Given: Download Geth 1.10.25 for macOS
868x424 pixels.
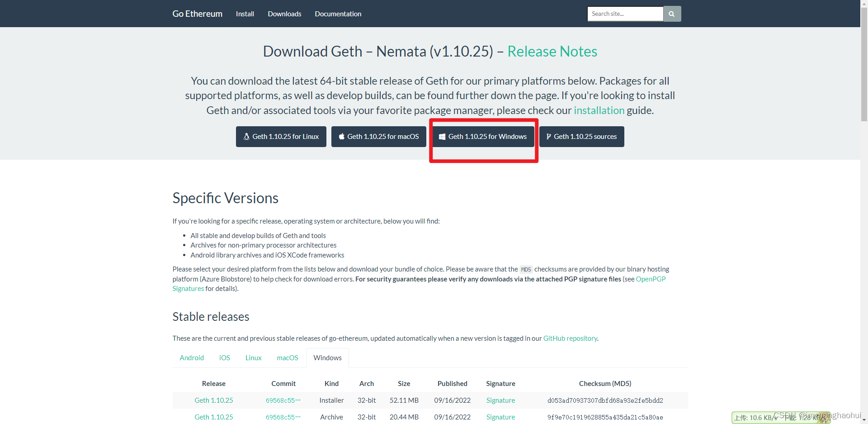Looking at the screenshot, I should tap(379, 137).
